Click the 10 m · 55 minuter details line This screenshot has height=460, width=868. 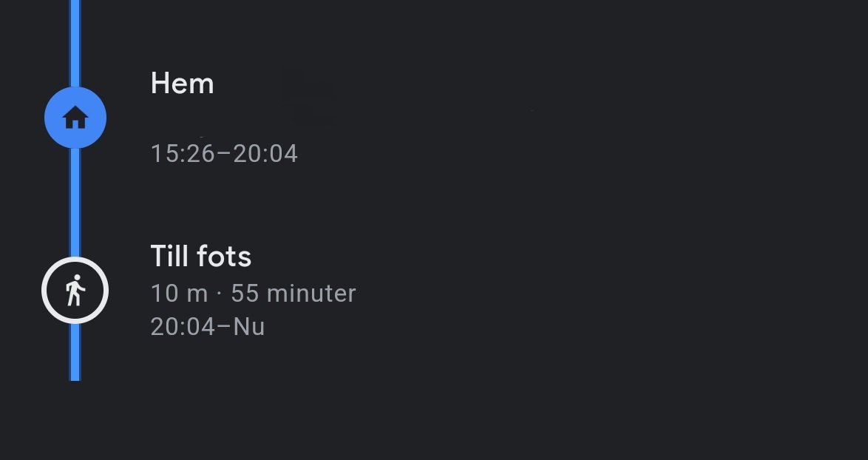253,293
